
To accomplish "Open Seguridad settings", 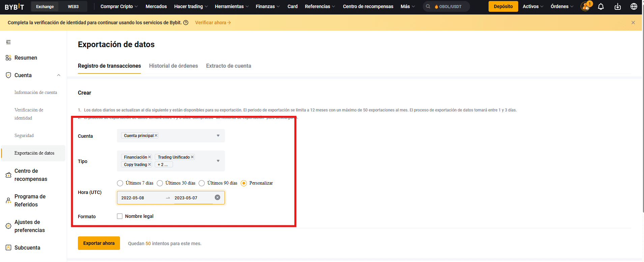I will [24, 135].
